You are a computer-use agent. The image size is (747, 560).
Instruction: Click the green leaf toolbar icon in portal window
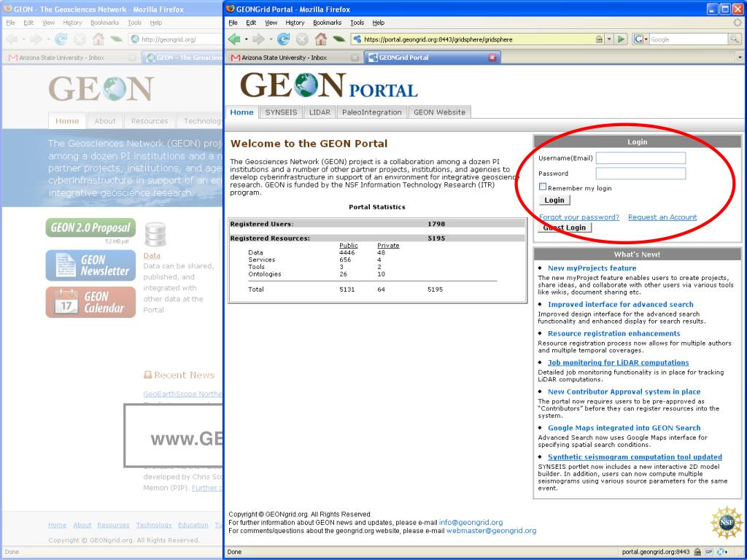338,39
